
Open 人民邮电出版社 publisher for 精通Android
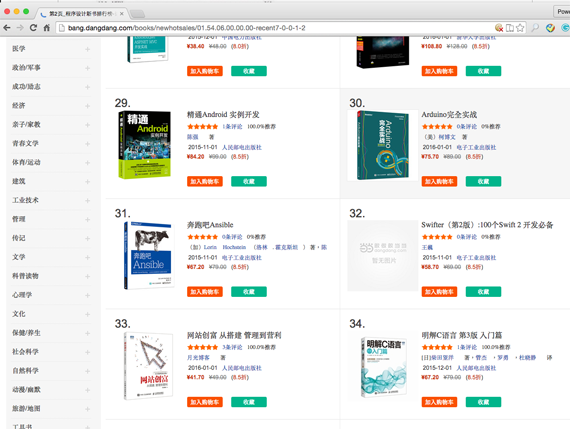[241, 147]
